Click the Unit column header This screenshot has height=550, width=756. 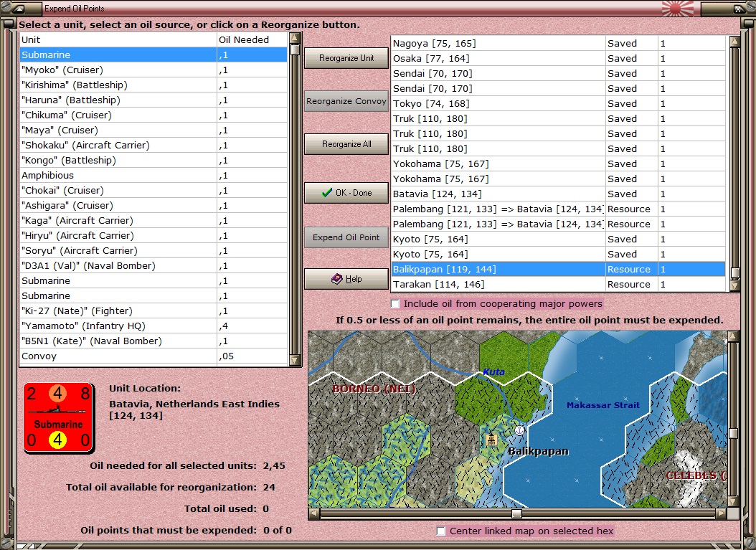point(118,39)
